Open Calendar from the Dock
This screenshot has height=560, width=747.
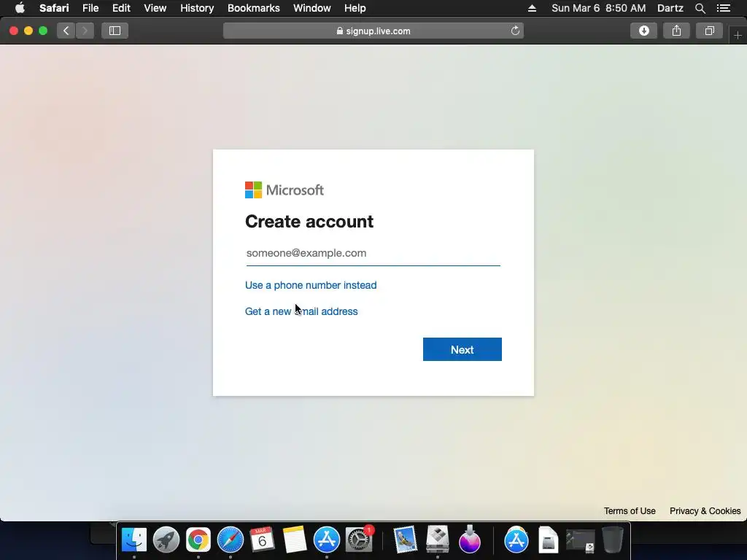262,540
